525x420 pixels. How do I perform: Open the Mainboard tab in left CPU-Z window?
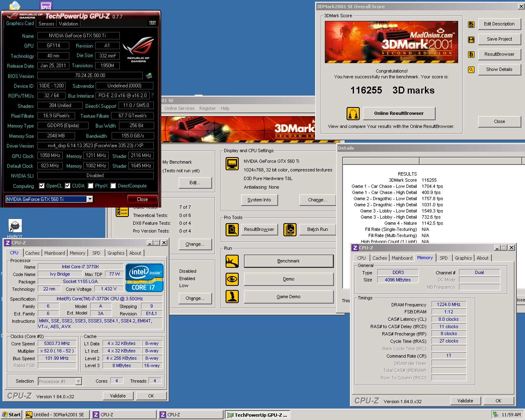tap(55, 253)
